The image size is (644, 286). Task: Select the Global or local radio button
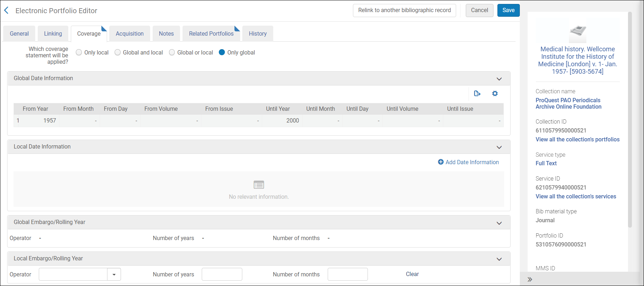pos(172,52)
